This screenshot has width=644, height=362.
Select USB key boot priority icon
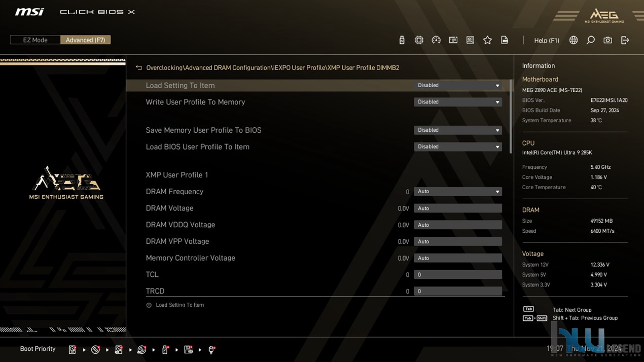click(165, 349)
